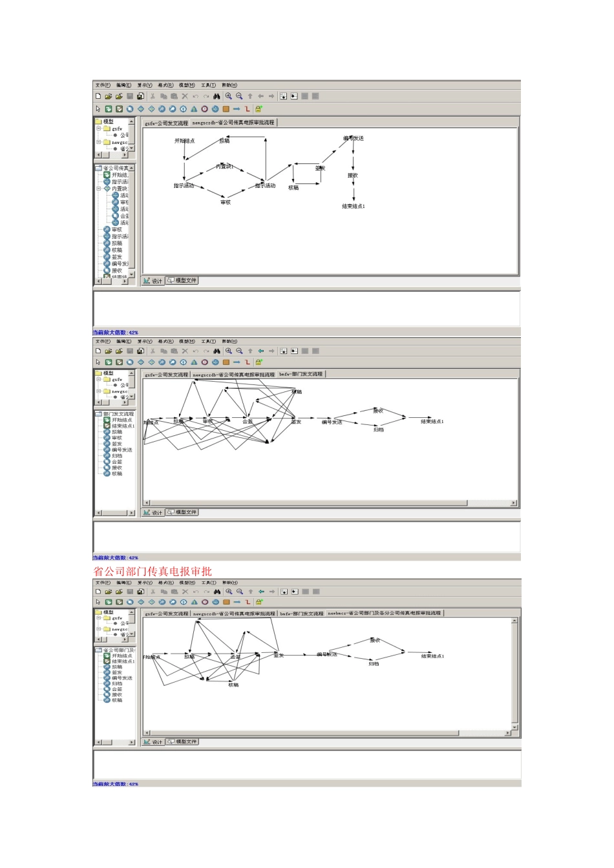The image size is (614, 868).
Task: Open 模型(M) menu in top screenshot
Action: tap(187, 85)
